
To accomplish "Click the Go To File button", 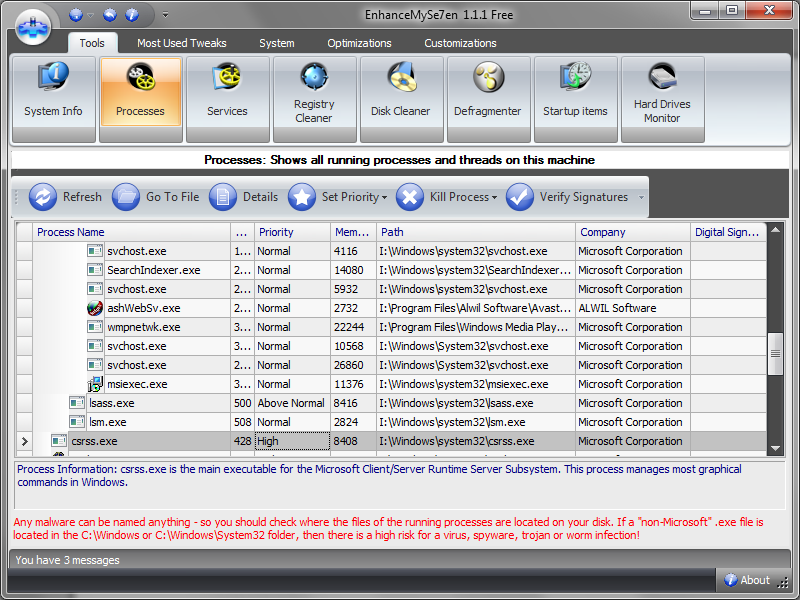I will [x=157, y=197].
